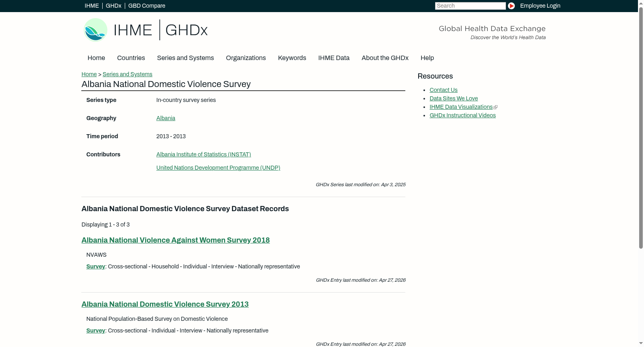Screen dimensions: 644x347
Task: Click the Home breadcrumb link
Action: (89, 74)
